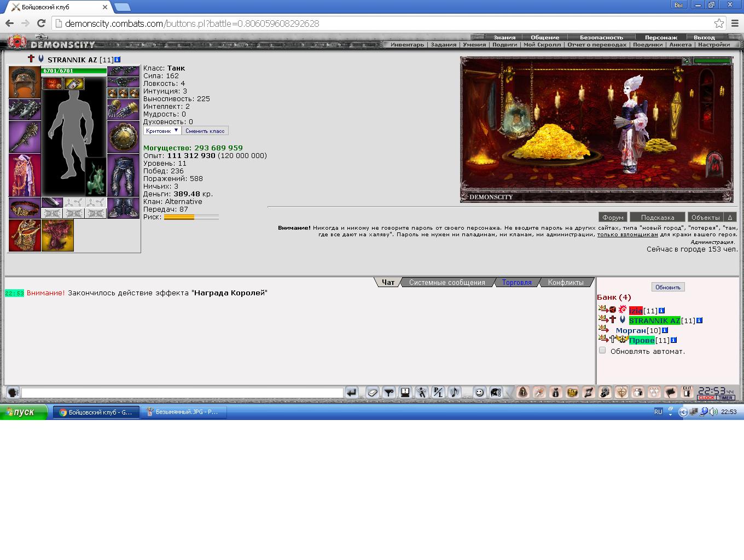This screenshot has height=560, width=744.
Task: Select the belt equipment slot
Action: point(25,208)
